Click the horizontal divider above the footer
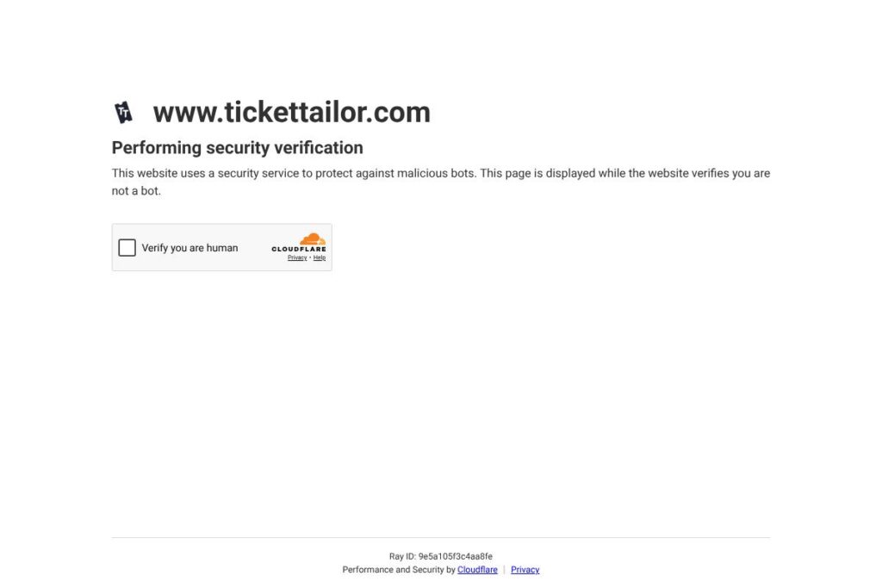 coord(441,537)
